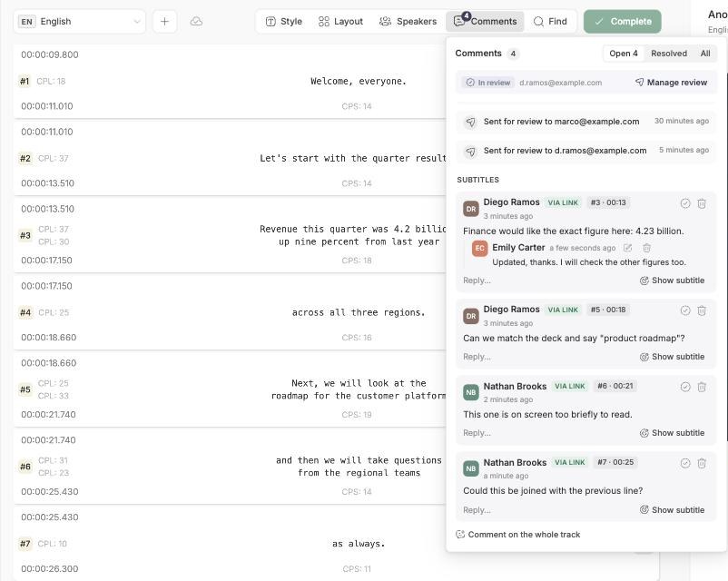Screen dimensions: 728x581
Task: Show subtitle for the #7 comment
Action: click(672, 509)
